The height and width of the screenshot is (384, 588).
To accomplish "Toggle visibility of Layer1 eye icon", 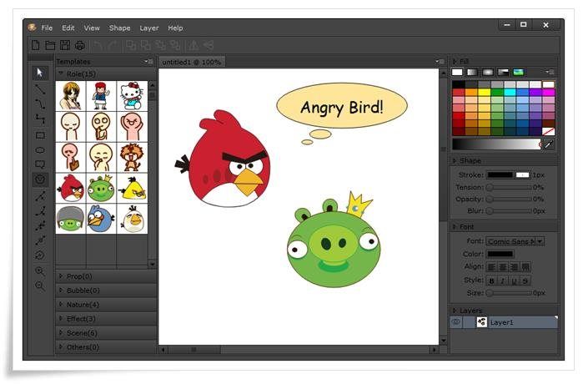I will [x=456, y=322].
